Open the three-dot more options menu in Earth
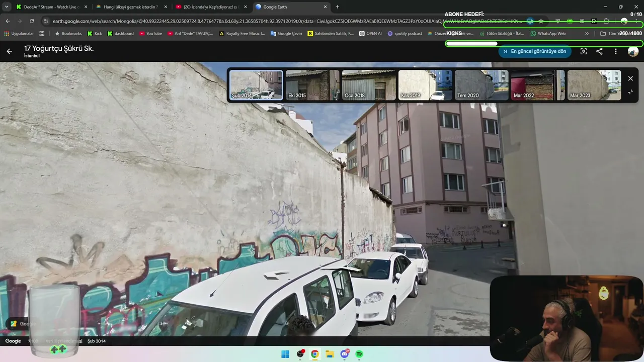Image resolution: width=644 pixels, height=362 pixels. [x=615, y=51]
